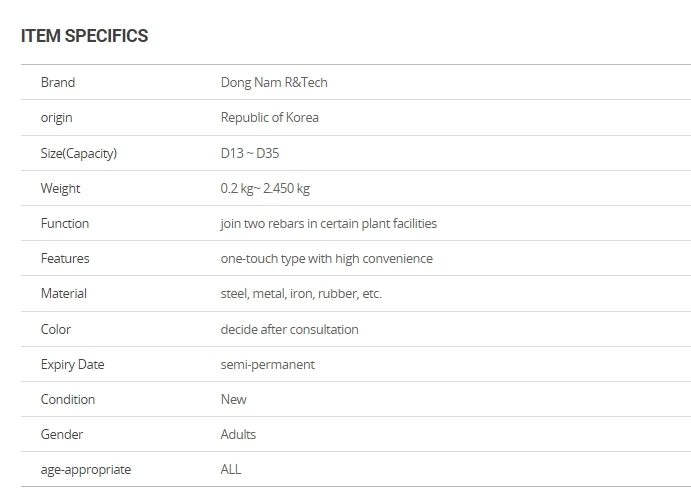This screenshot has height=500, width=691.
Task: Click the Republic of Korea value
Action: [x=270, y=117]
